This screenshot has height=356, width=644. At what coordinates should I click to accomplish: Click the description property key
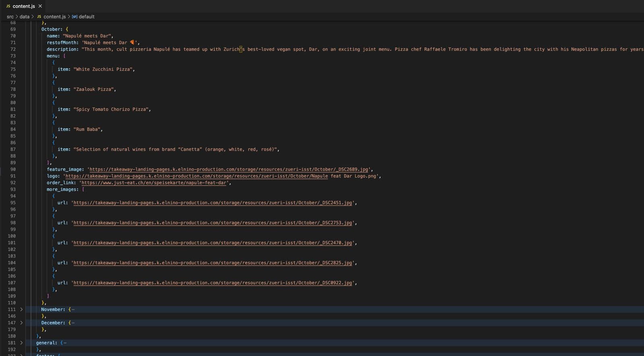62,49
